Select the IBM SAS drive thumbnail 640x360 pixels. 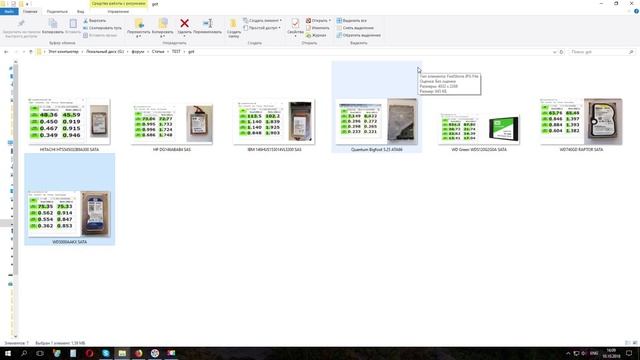tap(274, 123)
